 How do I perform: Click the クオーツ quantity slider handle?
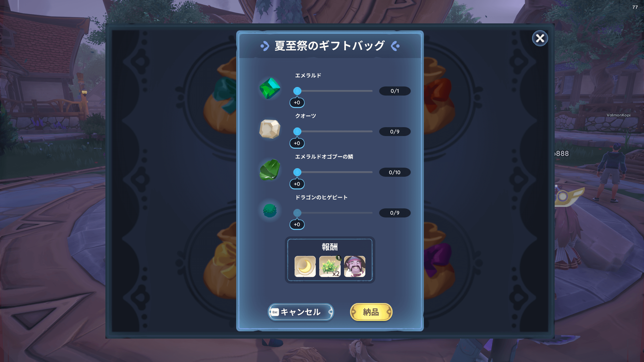(x=297, y=131)
